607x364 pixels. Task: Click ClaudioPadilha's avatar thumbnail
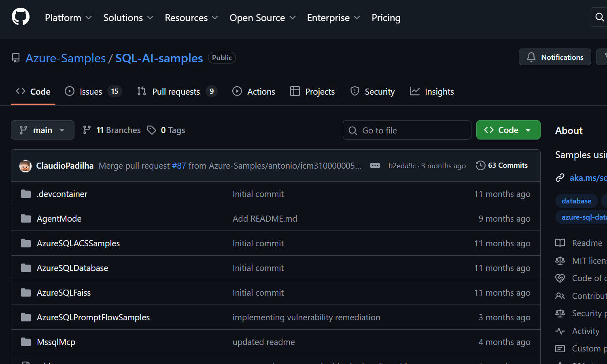coord(25,166)
